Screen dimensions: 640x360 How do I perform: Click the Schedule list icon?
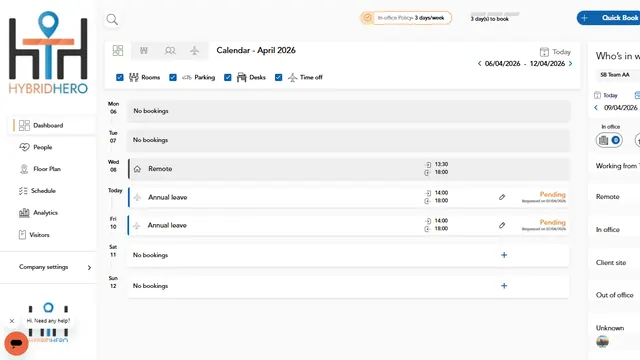[x=23, y=191]
